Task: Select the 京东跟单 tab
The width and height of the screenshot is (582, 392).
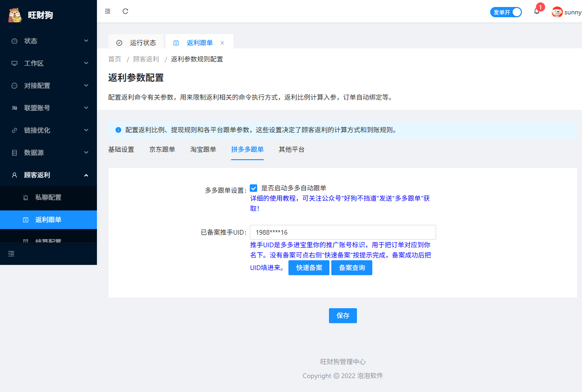Action: point(162,149)
